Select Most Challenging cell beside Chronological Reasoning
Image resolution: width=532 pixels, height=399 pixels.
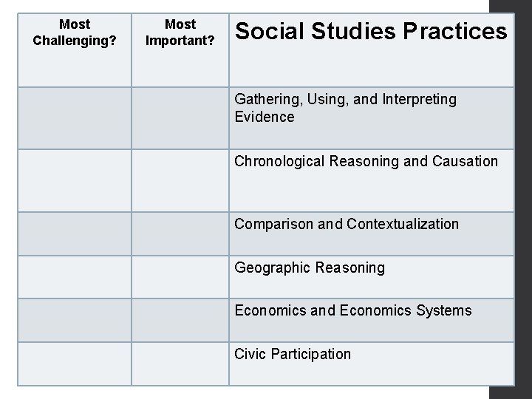[x=75, y=180]
